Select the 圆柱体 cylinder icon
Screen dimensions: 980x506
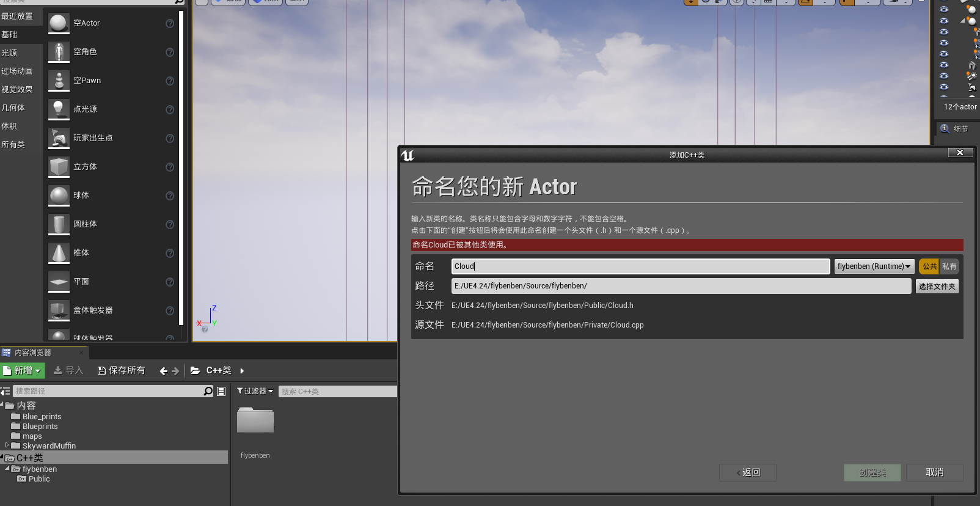tap(59, 224)
